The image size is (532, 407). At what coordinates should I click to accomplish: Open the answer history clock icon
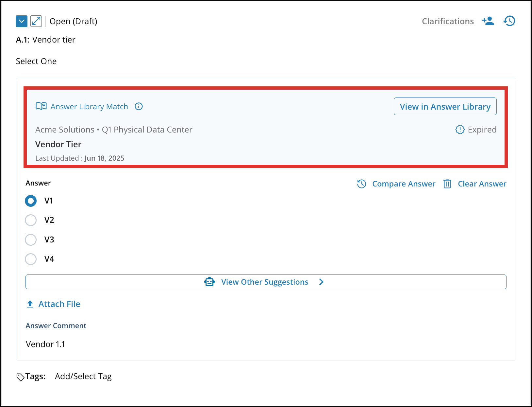tap(509, 21)
